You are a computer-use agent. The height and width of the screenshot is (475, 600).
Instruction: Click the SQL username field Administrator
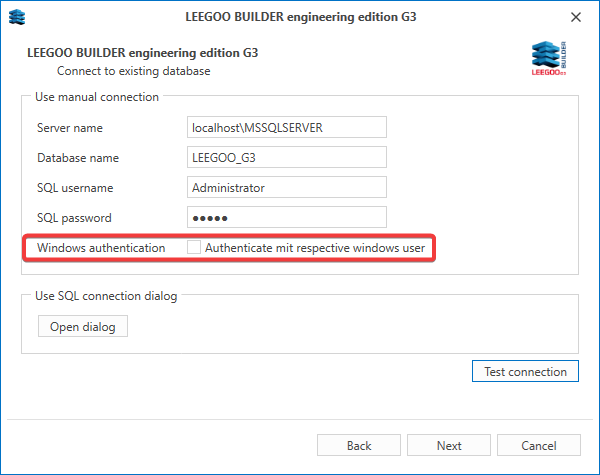click(x=287, y=188)
